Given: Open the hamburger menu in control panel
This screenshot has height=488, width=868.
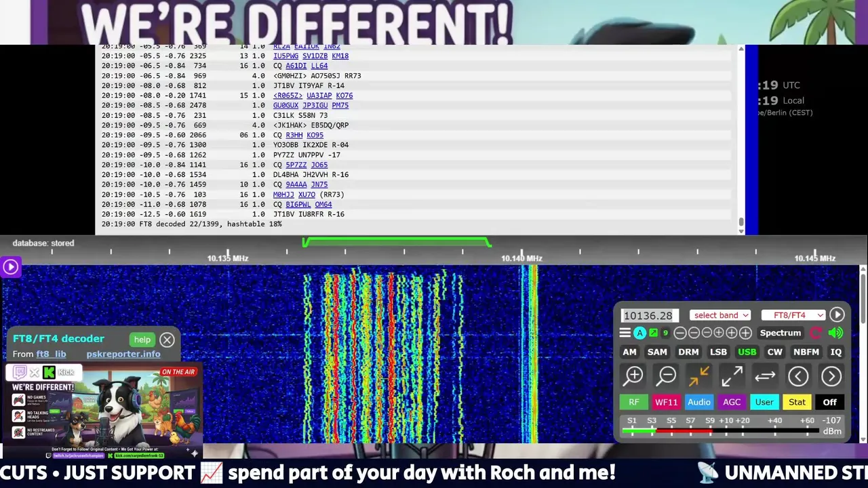Looking at the screenshot, I should point(625,333).
